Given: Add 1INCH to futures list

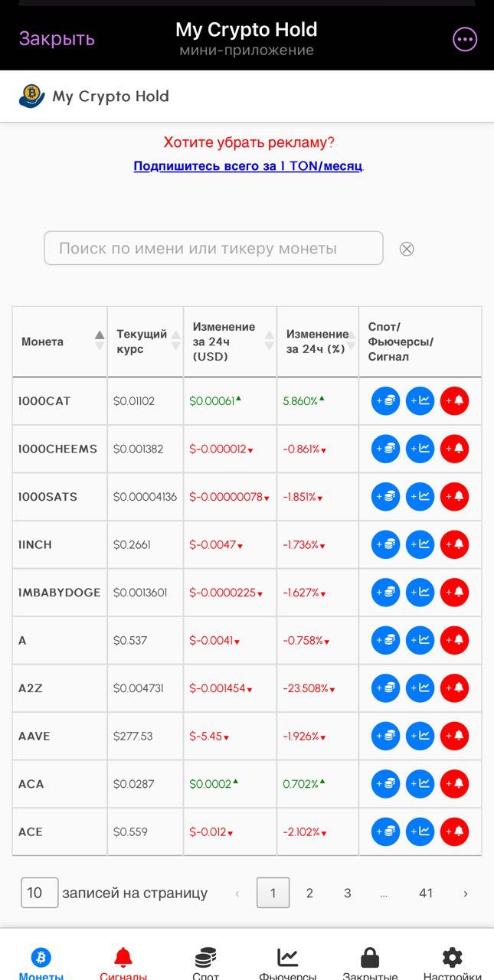Looking at the screenshot, I should tap(420, 544).
